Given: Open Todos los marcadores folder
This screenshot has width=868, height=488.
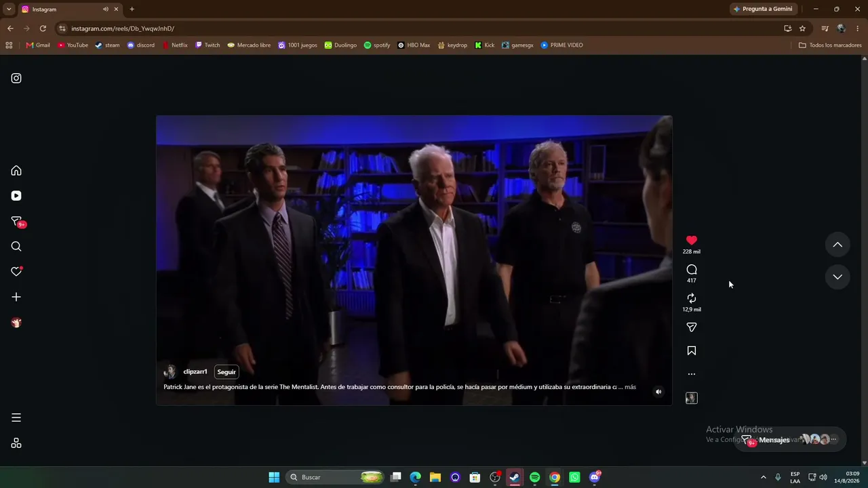Looking at the screenshot, I should [x=830, y=45].
